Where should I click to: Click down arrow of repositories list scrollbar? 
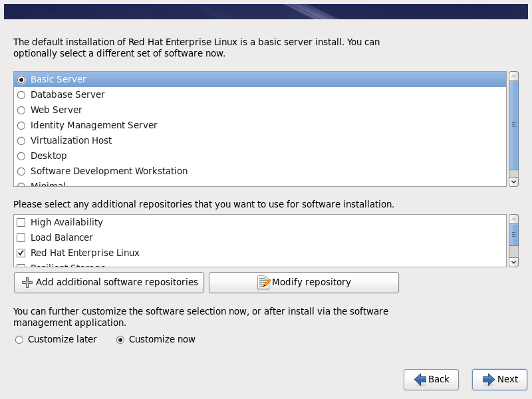point(513,262)
